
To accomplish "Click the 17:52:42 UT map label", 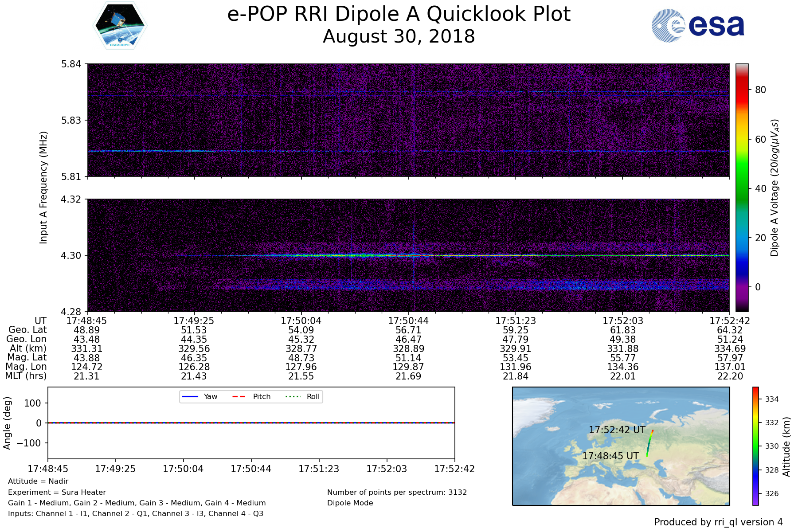I will click(617, 430).
